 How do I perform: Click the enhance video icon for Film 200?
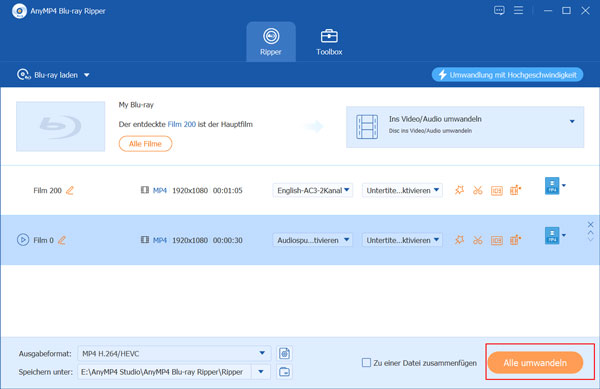[515, 190]
